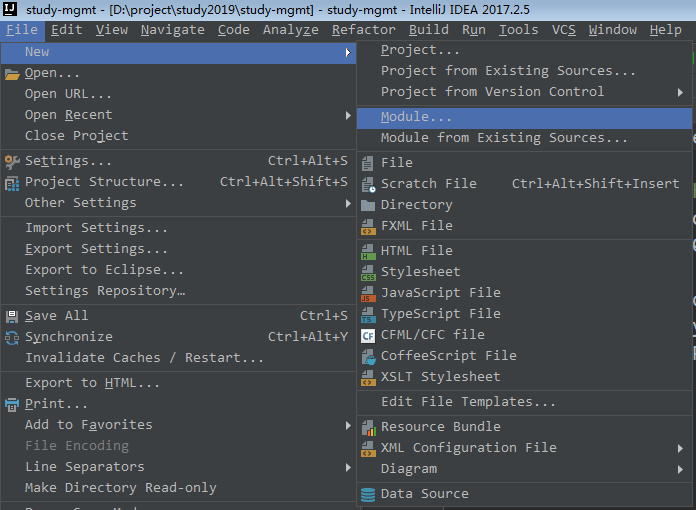Click the XSLT Stylesheet icon
696x510 pixels.
368,378
